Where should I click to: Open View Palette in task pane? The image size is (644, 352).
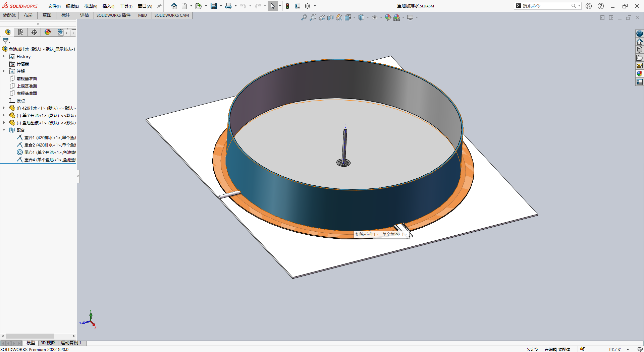coord(640,66)
